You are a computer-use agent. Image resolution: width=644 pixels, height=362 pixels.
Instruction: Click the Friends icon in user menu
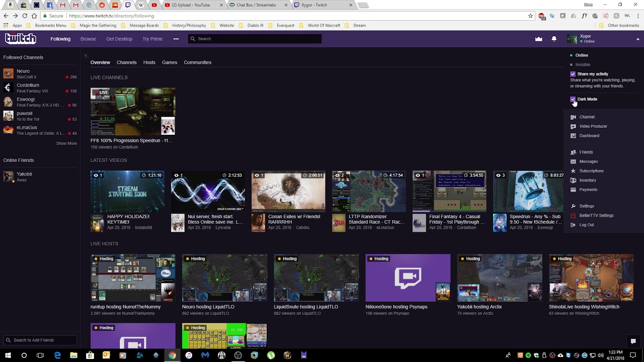573,152
